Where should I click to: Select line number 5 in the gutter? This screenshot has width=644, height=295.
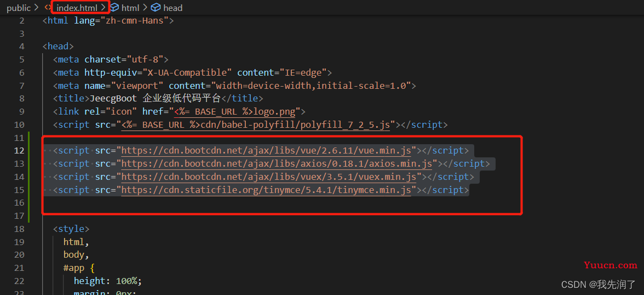point(22,60)
